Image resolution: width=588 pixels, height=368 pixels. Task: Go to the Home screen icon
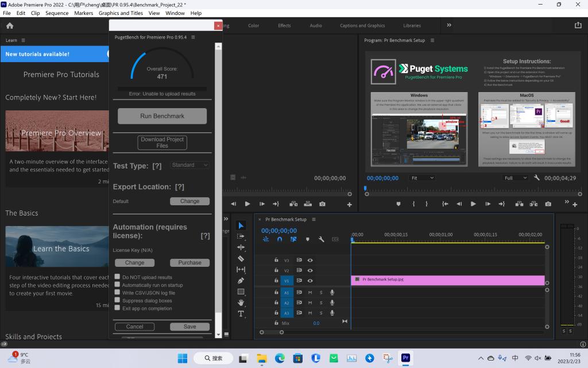point(10,25)
